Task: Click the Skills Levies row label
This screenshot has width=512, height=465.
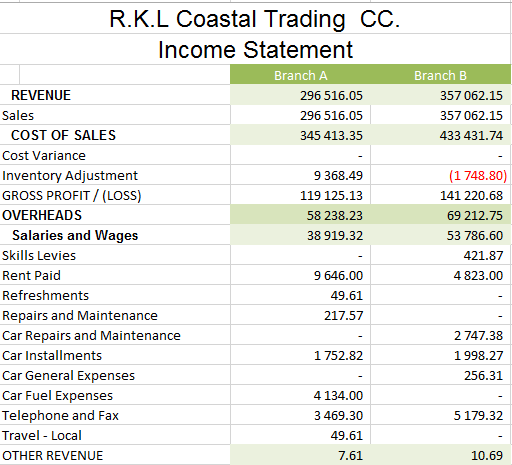Action: coord(39,256)
